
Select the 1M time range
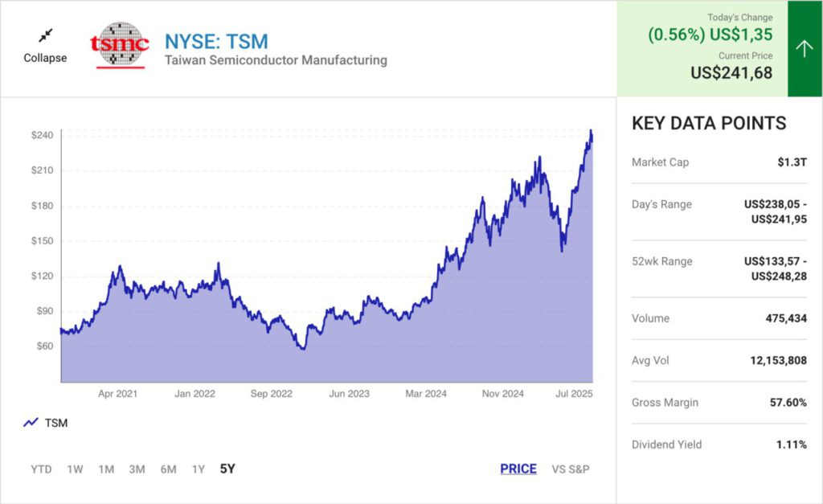(x=106, y=469)
